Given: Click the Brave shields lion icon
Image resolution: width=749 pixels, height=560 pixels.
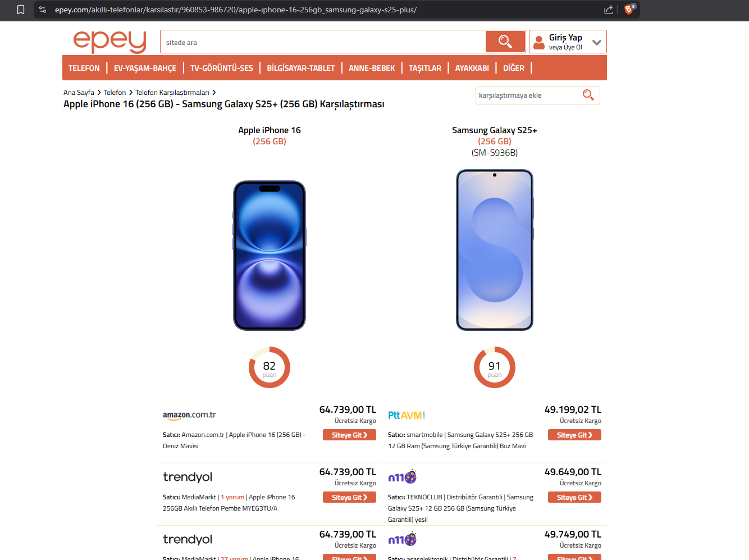Looking at the screenshot, I should (629, 9).
